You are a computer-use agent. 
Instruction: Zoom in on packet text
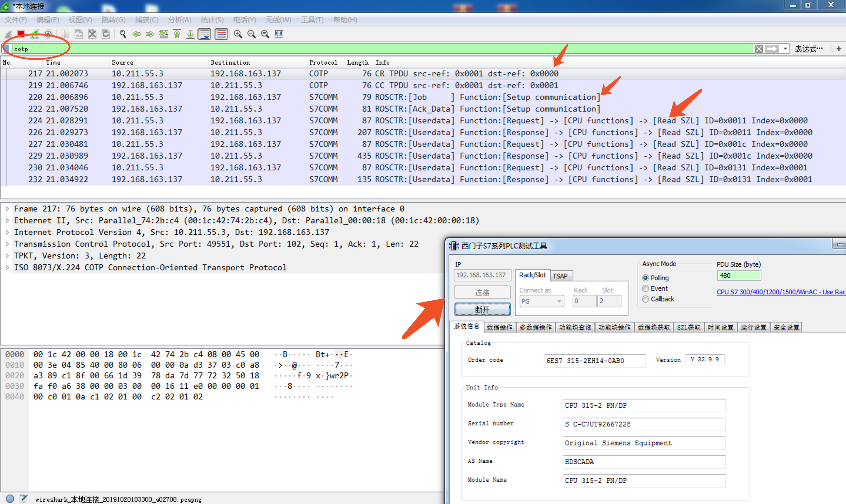tap(238, 34)
